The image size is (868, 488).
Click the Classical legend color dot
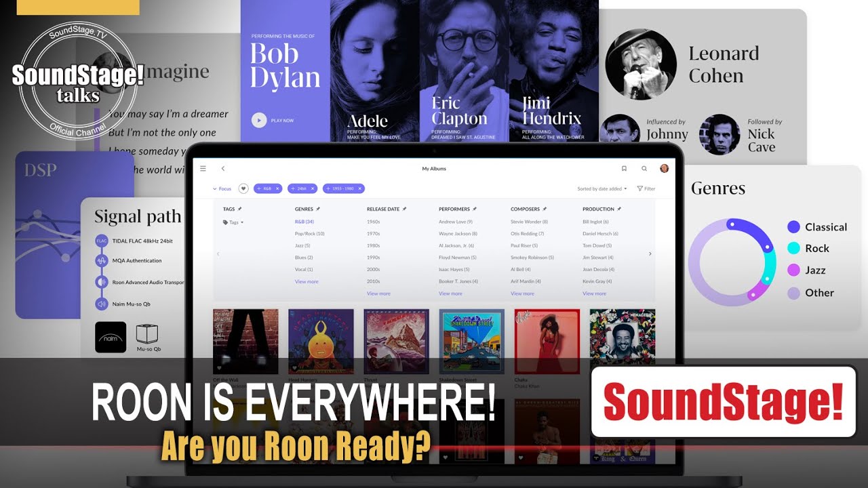coord(793,227)
